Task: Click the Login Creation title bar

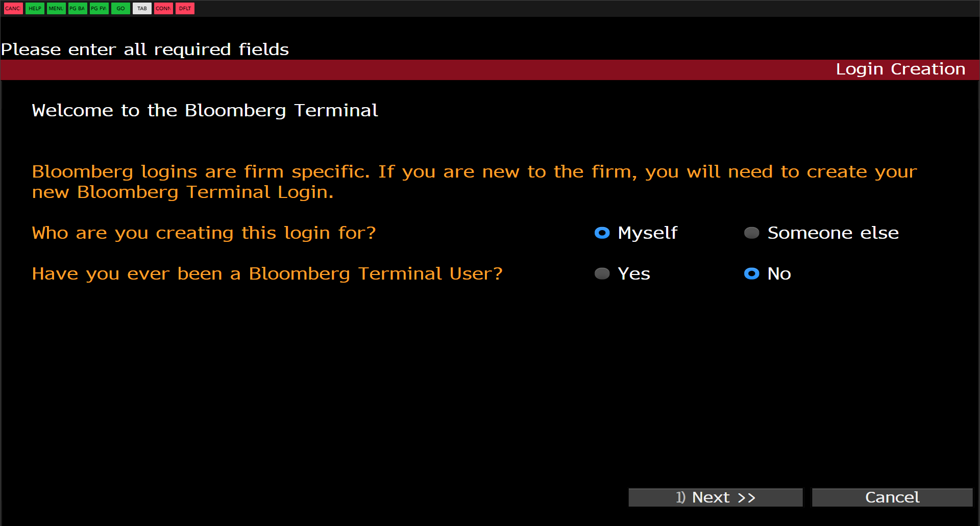Action: [900, 69]
